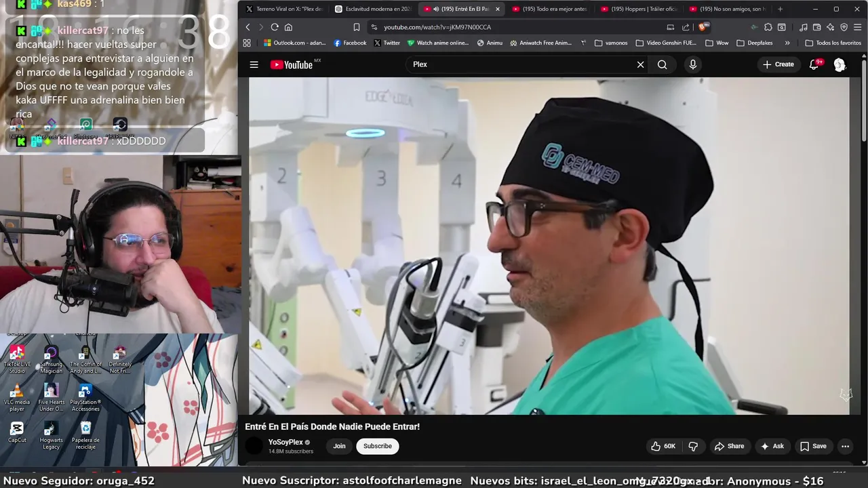Image resolution: width=868 pixels, height=488 pixels.
Task: Clear the Plex search text
Action: [x=640, y=64]
